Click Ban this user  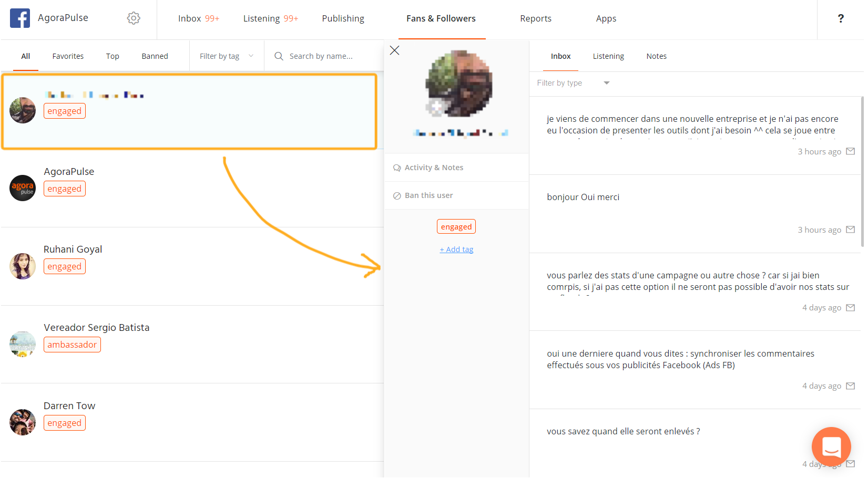pyautogui.click(x=456, y=195)
